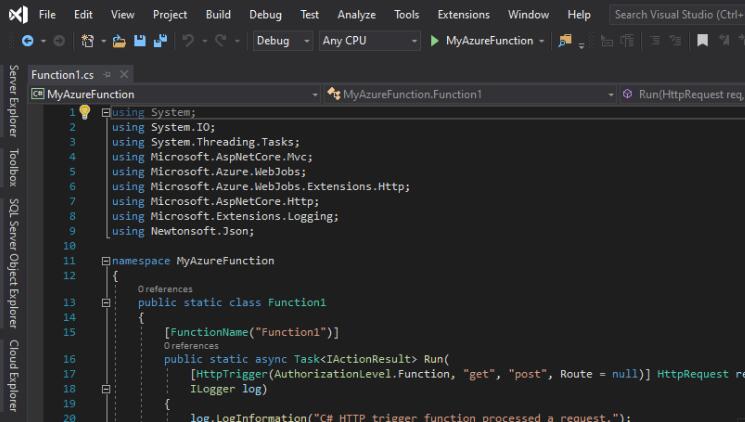Open the Extensions menu
The image size is (745, 422).
coord(464,15)
